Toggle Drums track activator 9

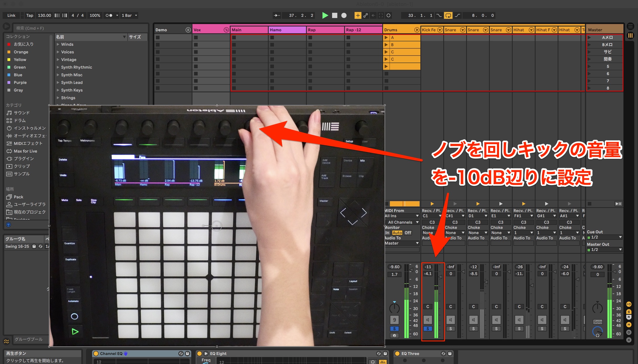(x=394, y=320)
